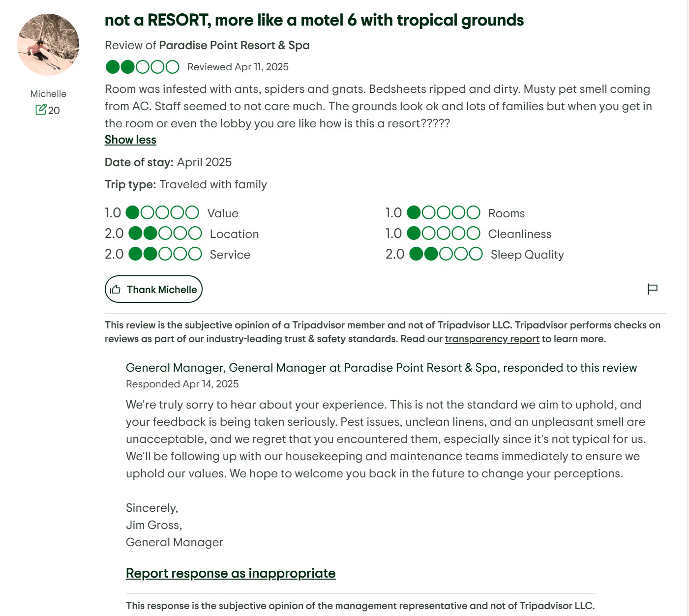Click the Value rating bubbles
The image size is (689, 616).
click(162, 213)
